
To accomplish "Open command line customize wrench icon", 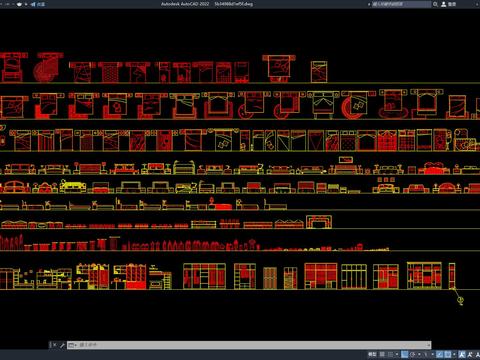I will 62,345.
